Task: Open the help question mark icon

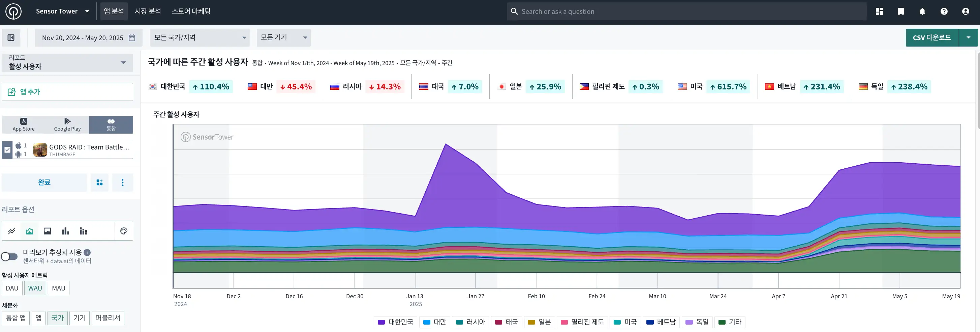Action: tap(944, 11)
